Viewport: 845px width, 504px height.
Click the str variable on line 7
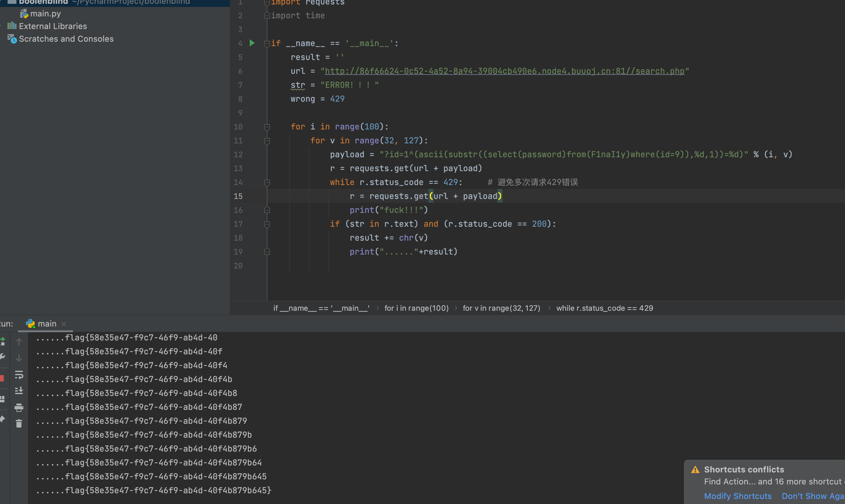tap(298, 85)
